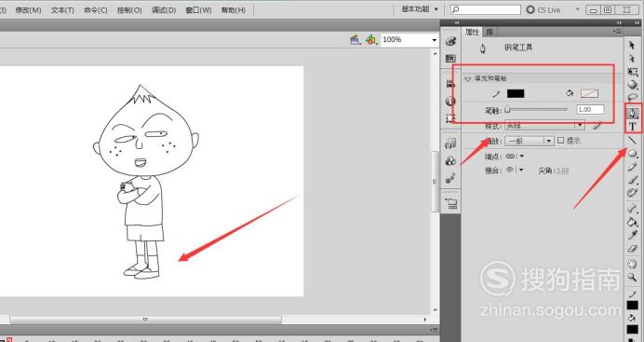Collapse the 填充和笔触 section triangle

coord(468,78)
